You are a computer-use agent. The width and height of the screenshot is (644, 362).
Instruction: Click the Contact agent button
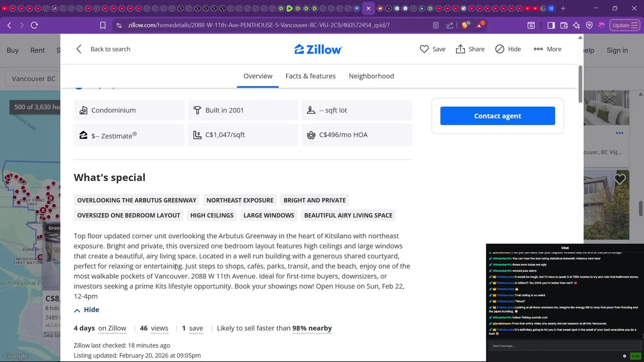pyautogui.click(x=498, y=116)
